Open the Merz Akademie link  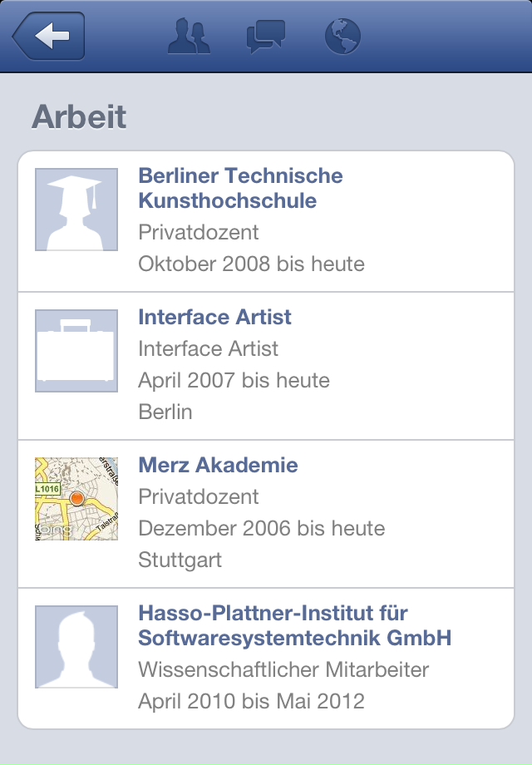pyautogui.click(x=218, y=465)
